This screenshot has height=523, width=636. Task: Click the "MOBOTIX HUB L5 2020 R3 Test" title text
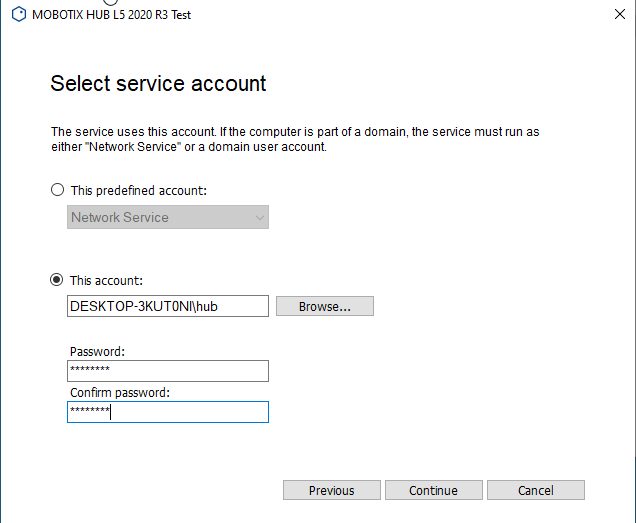click(112, 15)
